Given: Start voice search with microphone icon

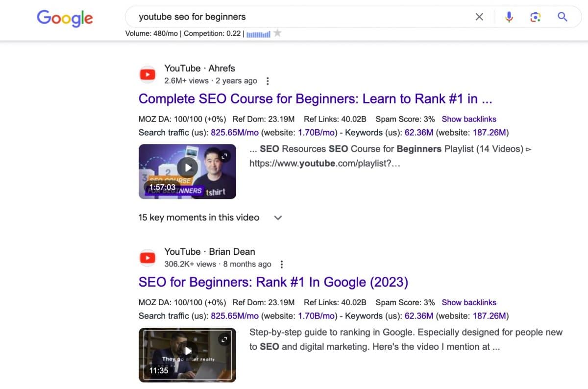Looking at the screenshot, I should [509, 17].
